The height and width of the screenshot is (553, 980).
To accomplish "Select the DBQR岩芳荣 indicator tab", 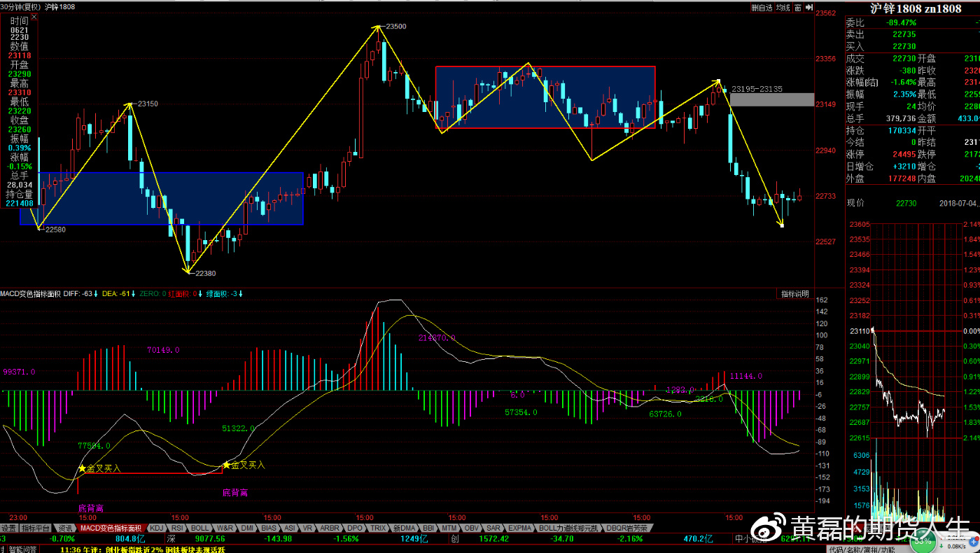I will click(x=628, y=528).
